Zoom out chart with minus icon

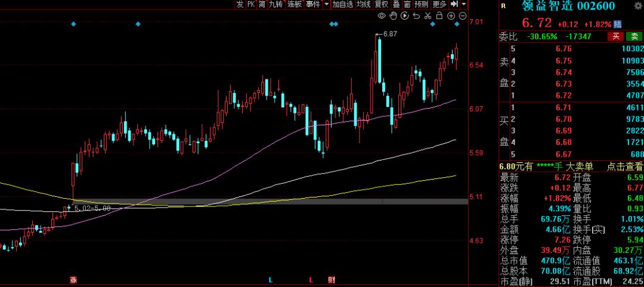(x=463, y=15)
